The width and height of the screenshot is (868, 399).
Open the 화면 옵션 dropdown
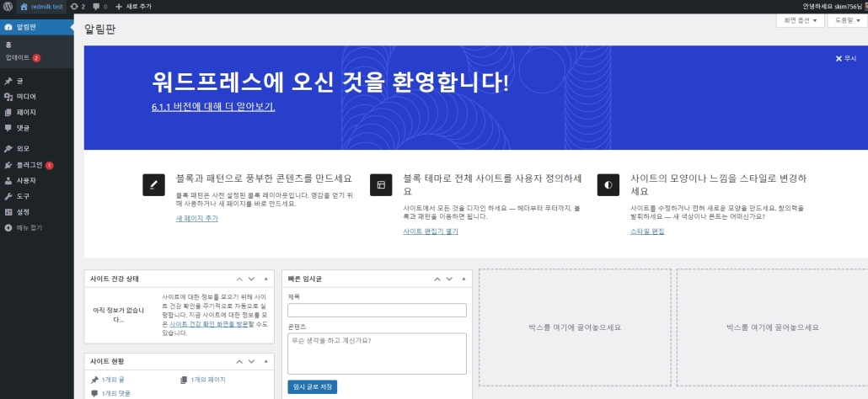pyautogui.click(x=800, y=20)
